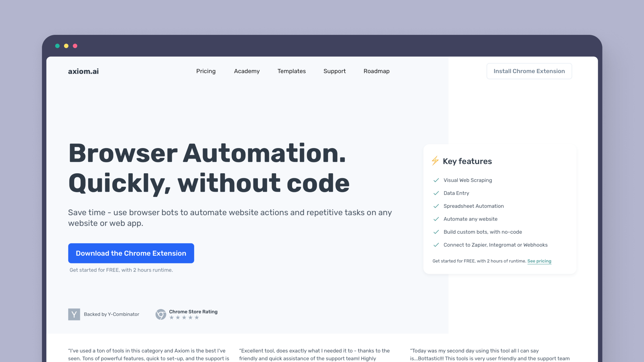This screenshot has width=644, height=362.
Task: Expand the Support navigation dropdown
Action: tap(334, 71)
